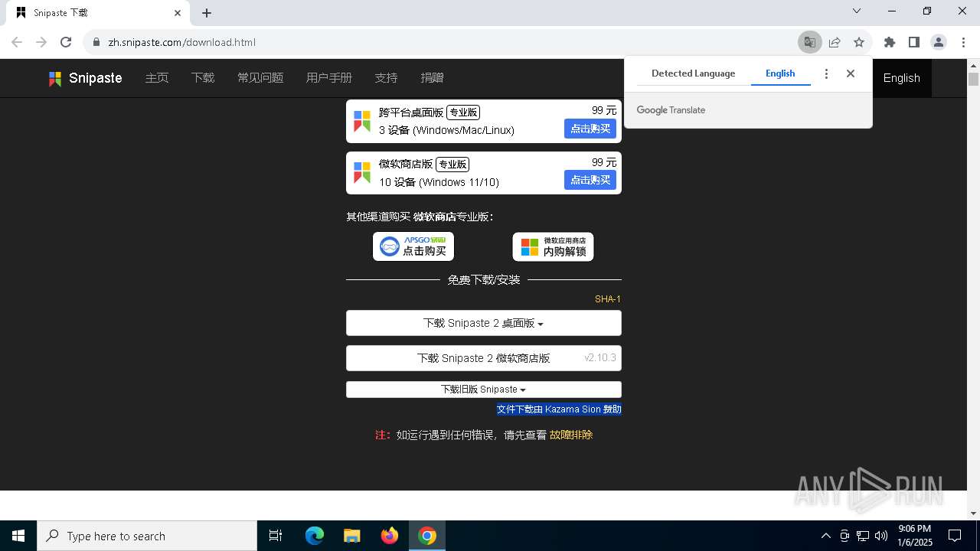
Task: Open Translate popup options menu
Action: coord(826,73)
